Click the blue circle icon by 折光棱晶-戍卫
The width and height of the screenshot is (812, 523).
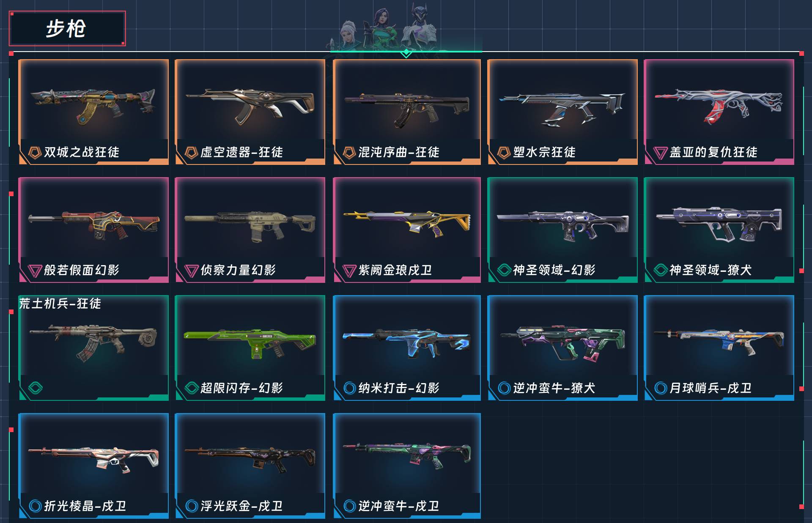(x=35, y=506)
